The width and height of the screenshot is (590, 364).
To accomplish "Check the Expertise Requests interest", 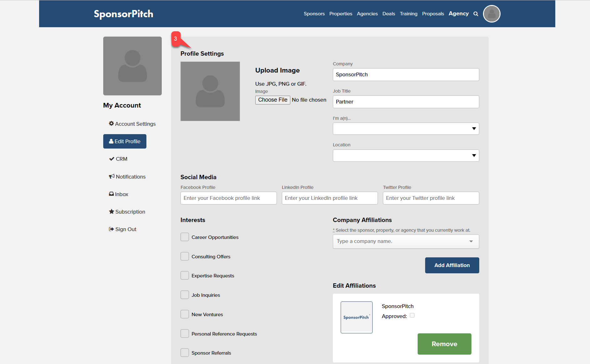I will (x=185, y=276).
